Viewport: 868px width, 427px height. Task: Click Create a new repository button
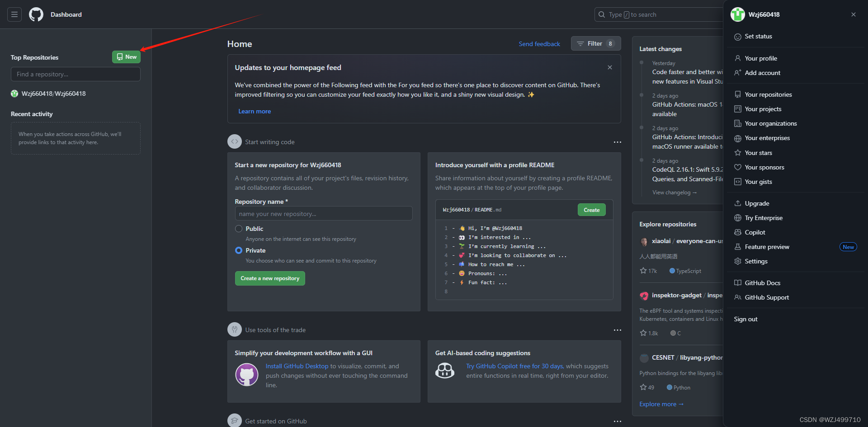tap(270, 278)
